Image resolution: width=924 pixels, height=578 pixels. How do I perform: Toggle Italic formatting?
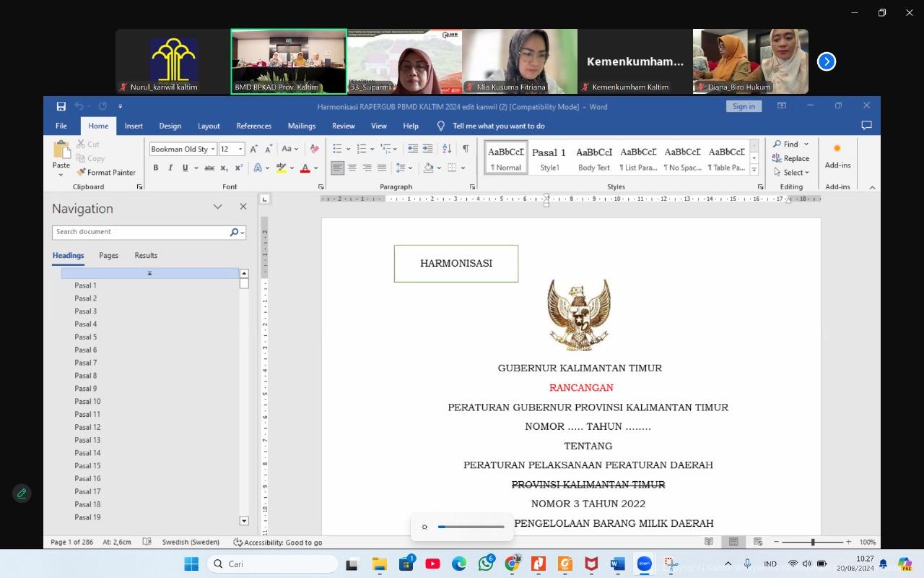coord(170,168)
